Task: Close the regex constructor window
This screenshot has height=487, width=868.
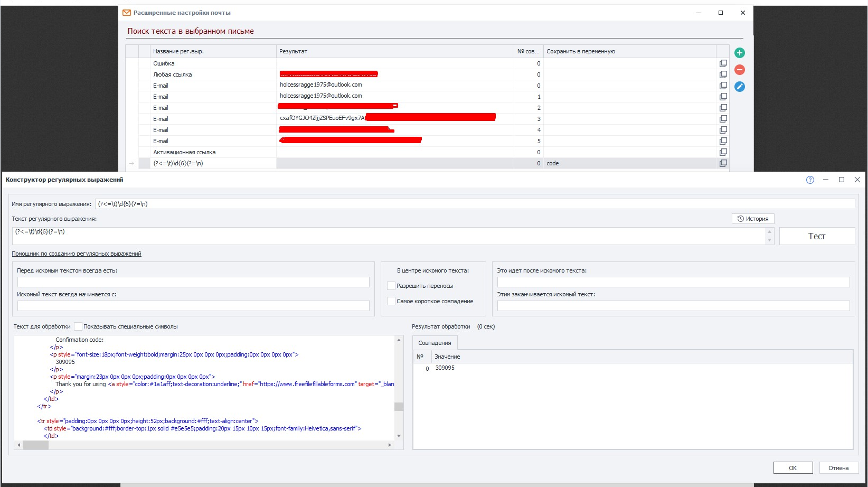Action: (x=857, y=180)
